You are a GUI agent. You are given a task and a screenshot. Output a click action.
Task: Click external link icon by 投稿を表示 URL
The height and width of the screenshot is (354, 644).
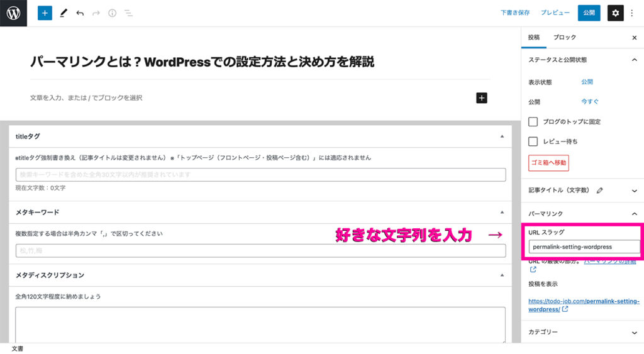point(565,309)
